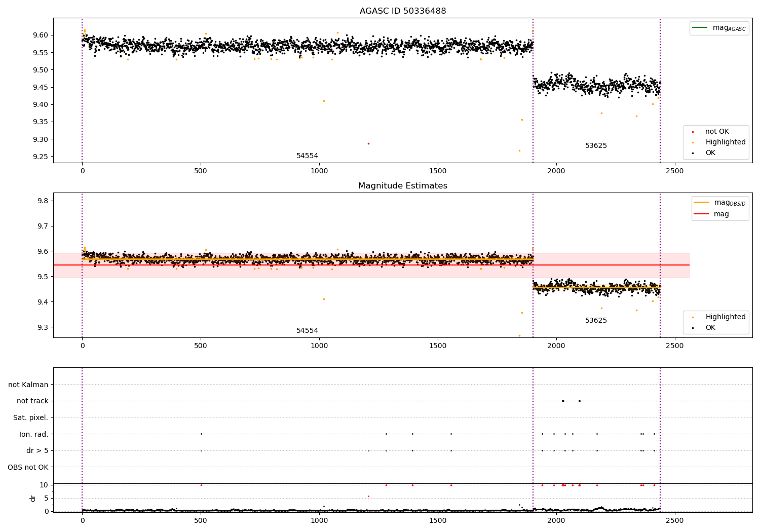Click the 1500 x-axis tick in middle plot
The image size is (760, 532).
pos(438,346)
